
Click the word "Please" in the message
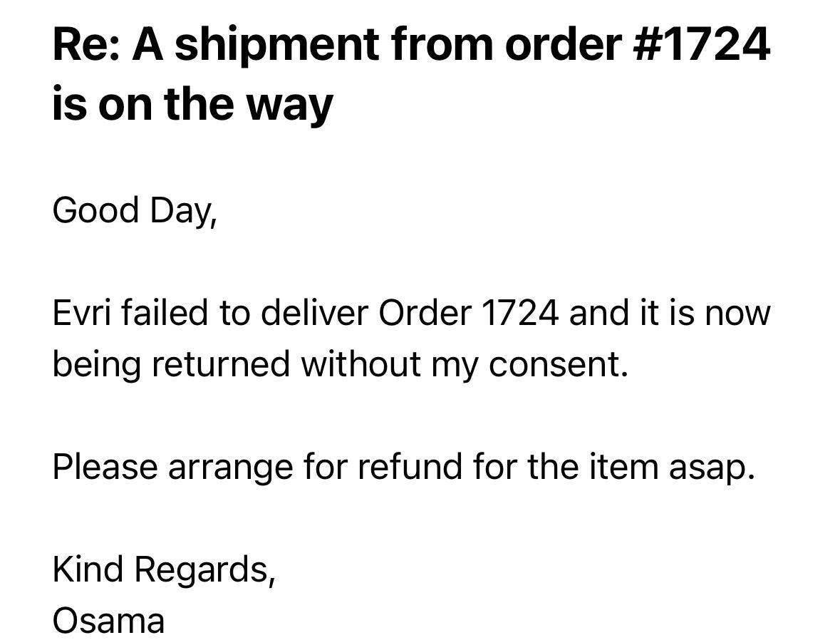tap(105, 468)
